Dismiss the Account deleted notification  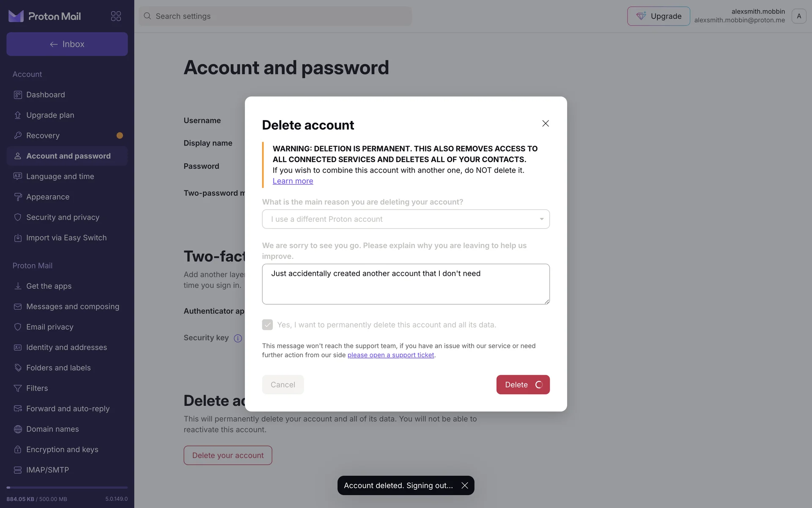[x=465, y=486]
